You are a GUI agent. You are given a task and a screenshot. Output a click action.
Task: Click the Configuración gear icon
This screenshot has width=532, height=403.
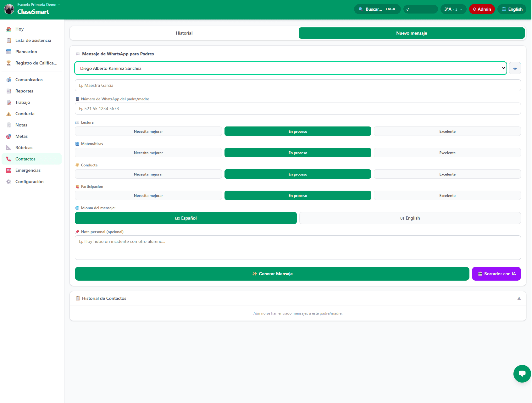pos(9,182)
